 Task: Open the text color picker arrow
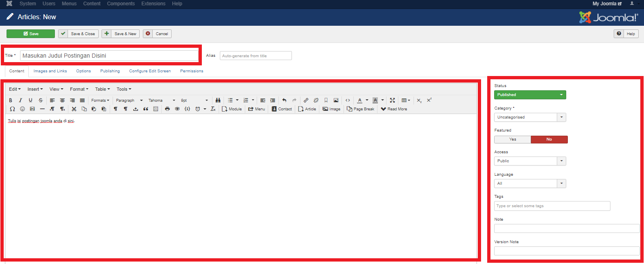tap(367, 100)
